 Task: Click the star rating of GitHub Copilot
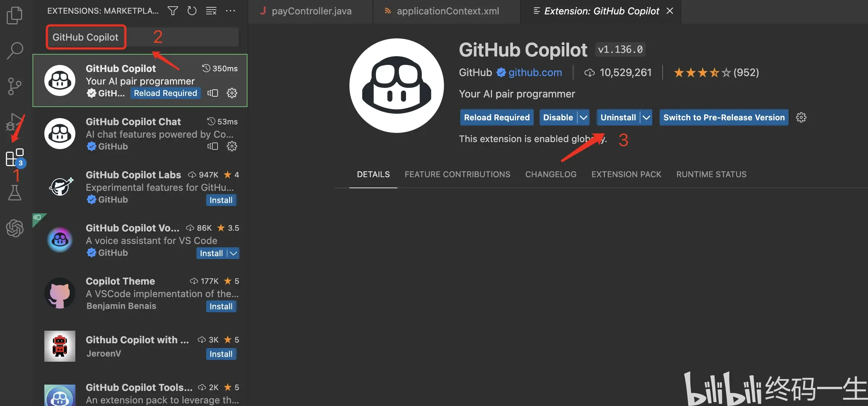(702, 72)
